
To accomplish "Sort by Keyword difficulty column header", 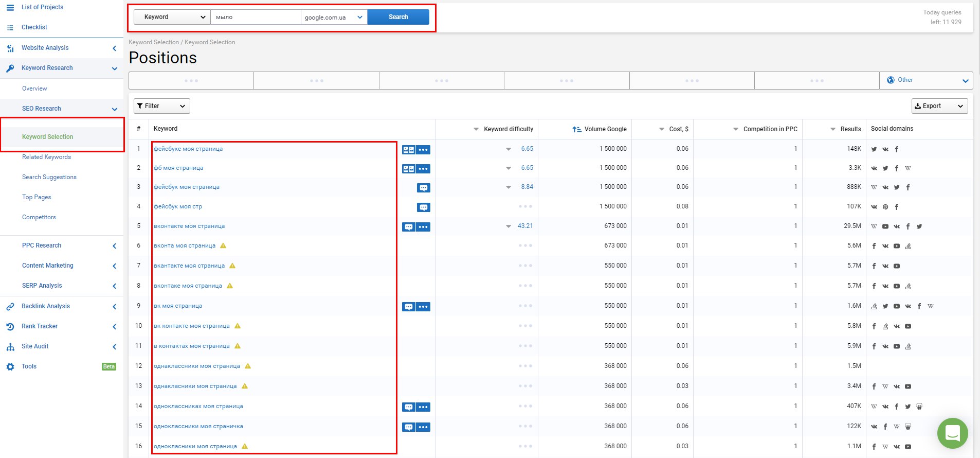I will [x=503, y=129].
